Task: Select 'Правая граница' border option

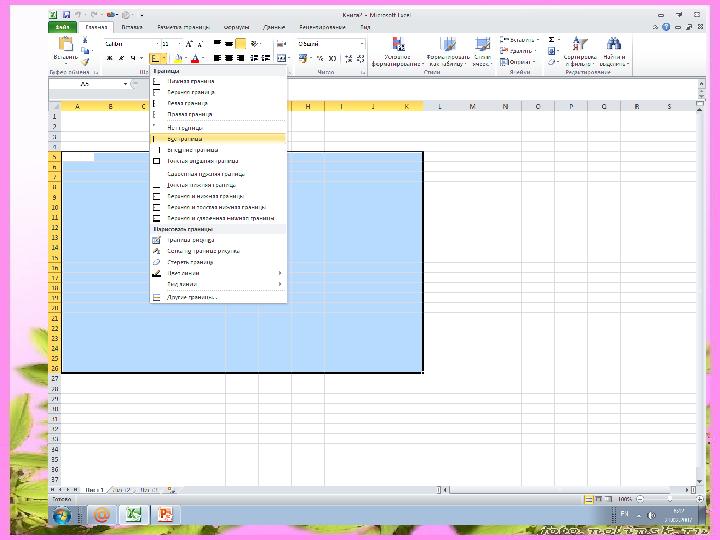Action: tap(218, 114)
